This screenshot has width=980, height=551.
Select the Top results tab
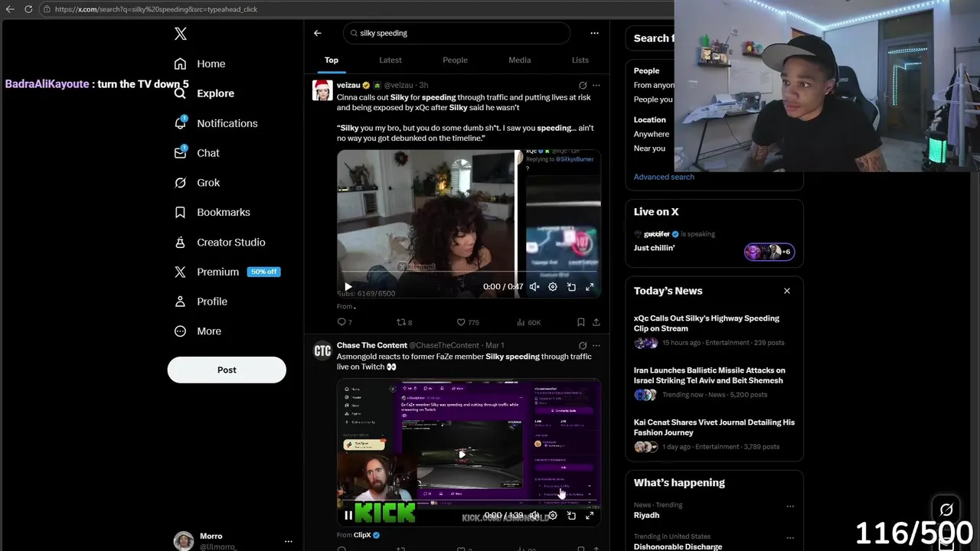pyautogui.click(x=332, y=60)
